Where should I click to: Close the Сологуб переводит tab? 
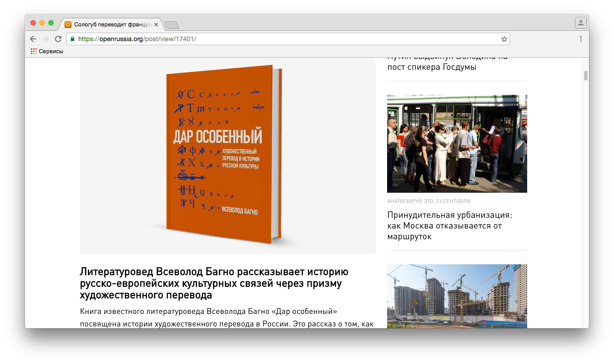[x=156, y=25]
